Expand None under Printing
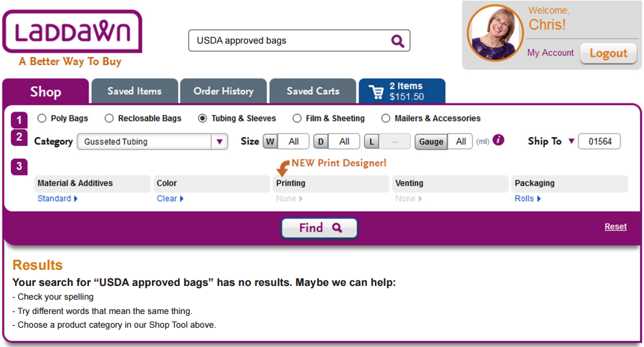 pos(289,198)
